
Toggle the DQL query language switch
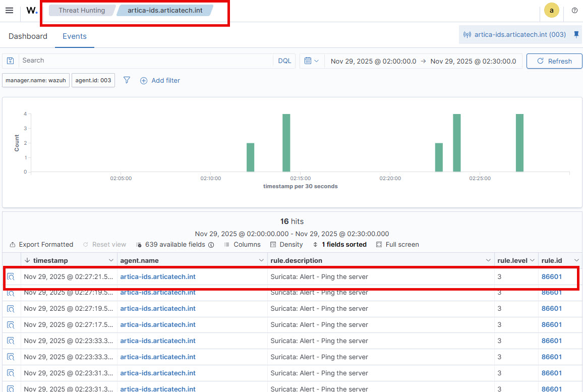285,61
